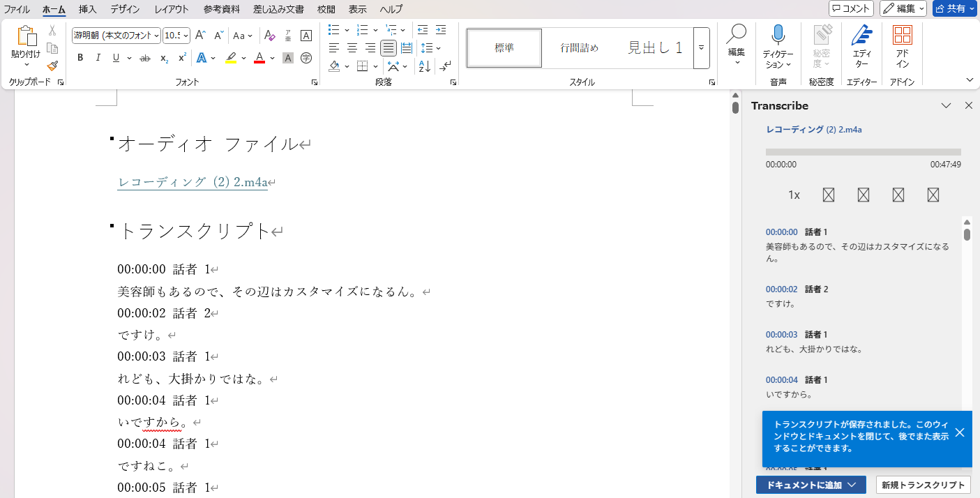Click the transcript pane scrollbar
This screenshot has width=980, height=498.
967,236
